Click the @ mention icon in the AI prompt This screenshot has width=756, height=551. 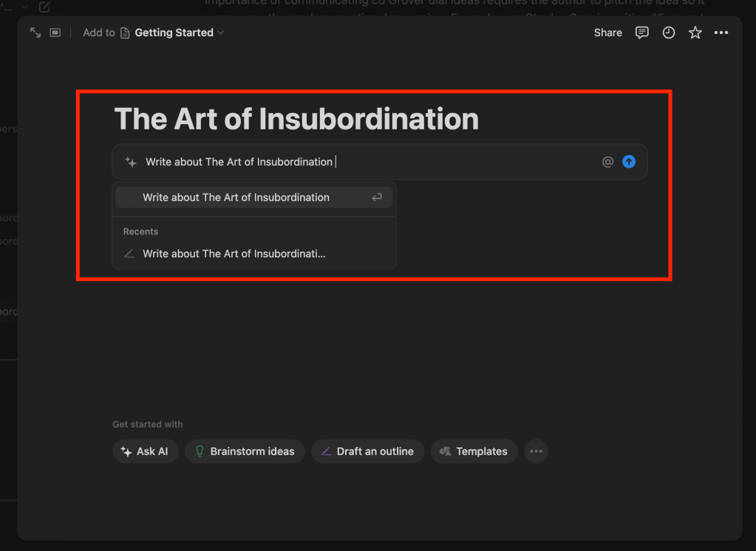(x=607, y=161)
